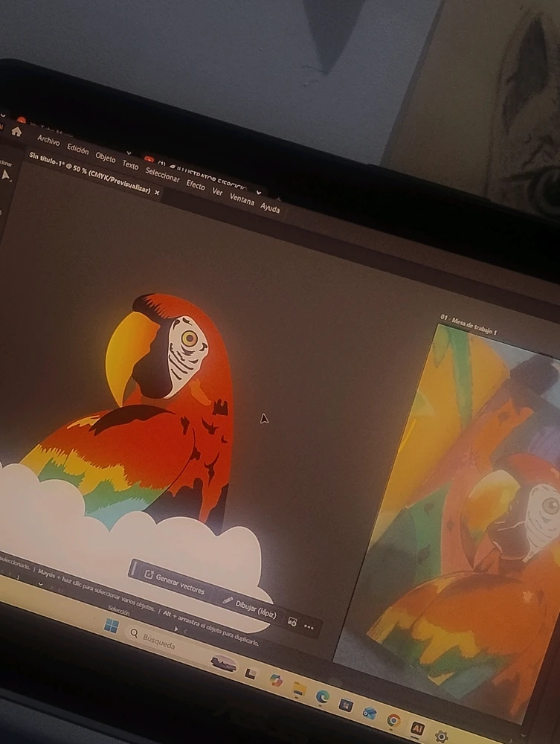Screen dimensions: 560x744
Task: Open the Efecto menu
Action: [196, 185]
